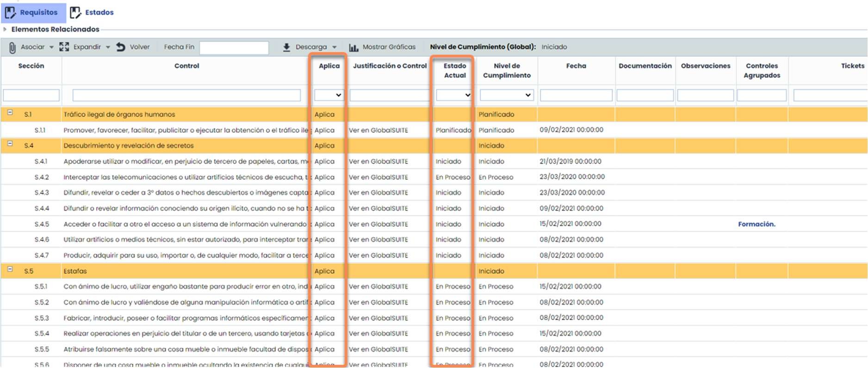The height and width of the screenshot is (368, 868).
Task: Click the Fecha Fin date field
Action: tap(234, 47)
